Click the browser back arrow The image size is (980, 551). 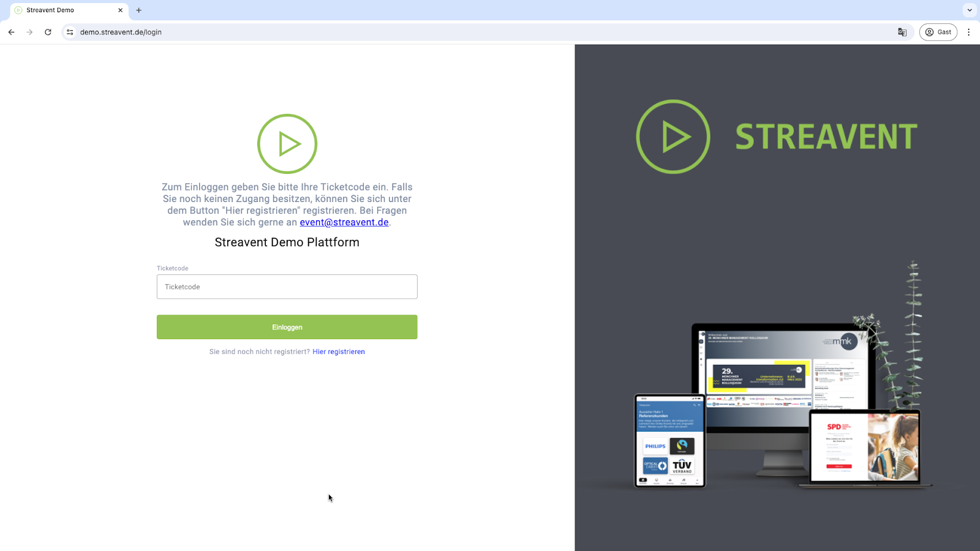pyautogui.click(x=11, y=32)
